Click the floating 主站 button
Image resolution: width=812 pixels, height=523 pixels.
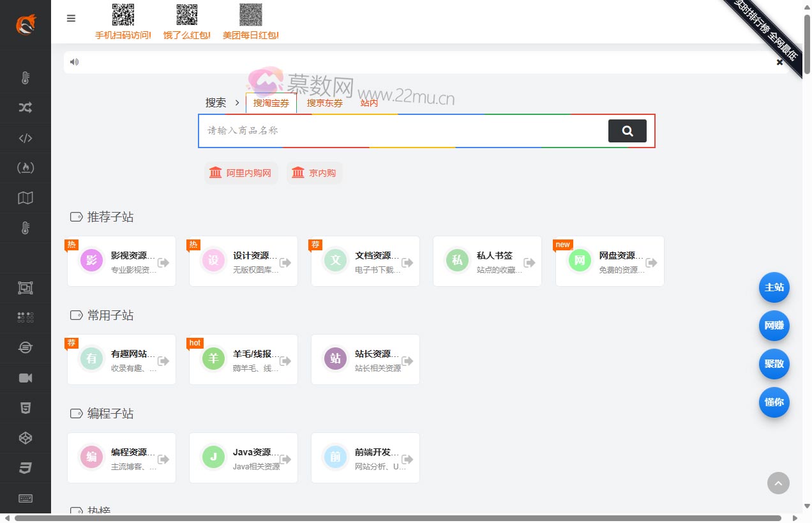[774, 287]
